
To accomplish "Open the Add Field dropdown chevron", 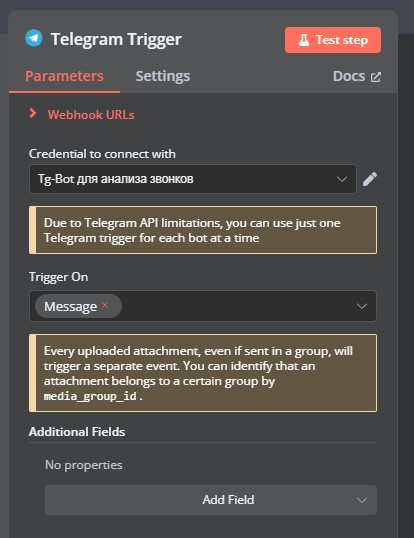I will (x=362, y=500).
